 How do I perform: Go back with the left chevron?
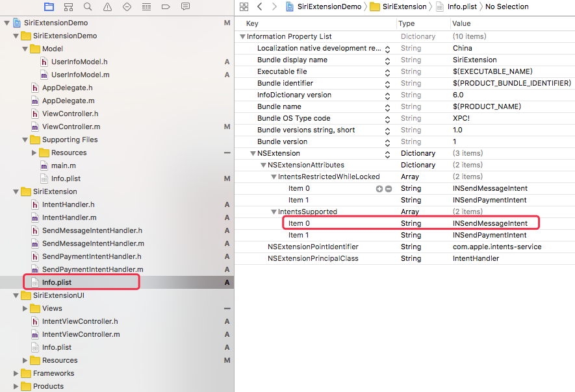(260, 6)
